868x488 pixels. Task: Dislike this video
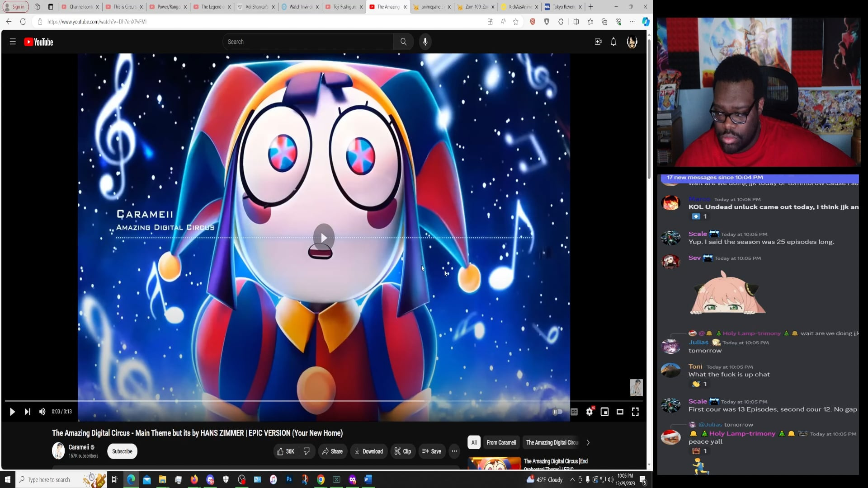click(307, 451)
